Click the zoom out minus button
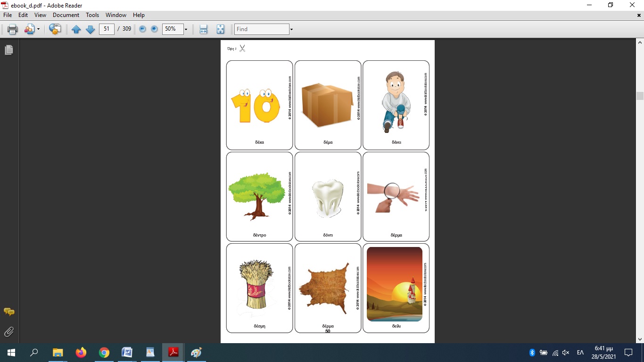Screen dimensions: 644x362 pyautogui.click(x=142, y=29)
